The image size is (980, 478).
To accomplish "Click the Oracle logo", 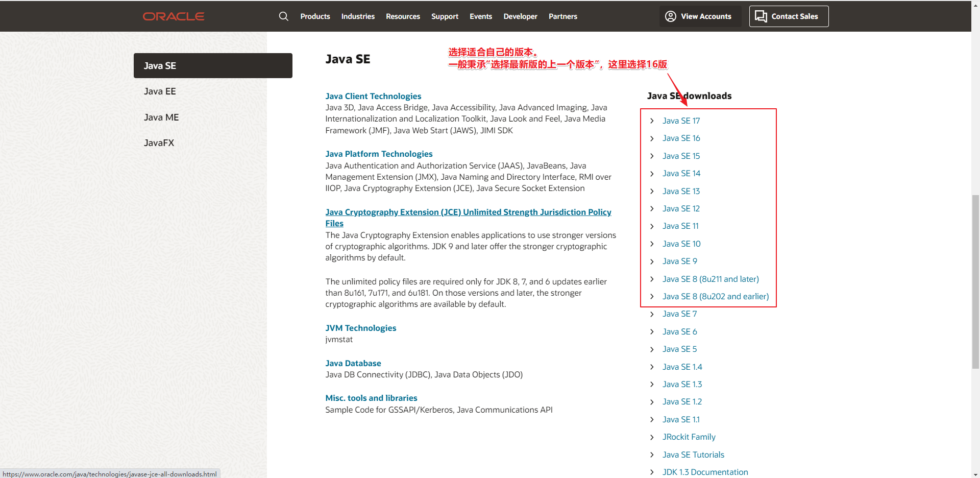I will (174, 16).
